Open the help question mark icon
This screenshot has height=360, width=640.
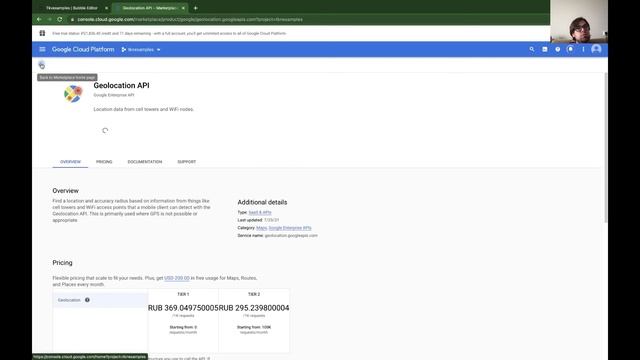tap(558, 49)
